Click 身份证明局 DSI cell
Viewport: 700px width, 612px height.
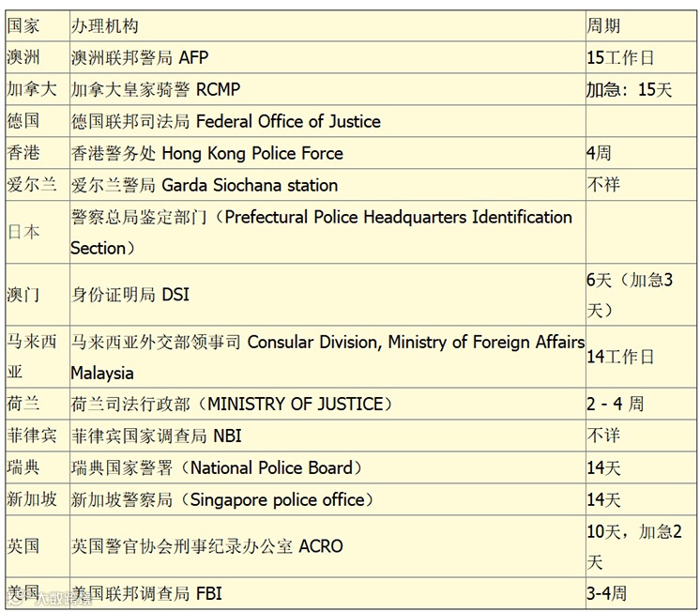(x=327, y=295)
